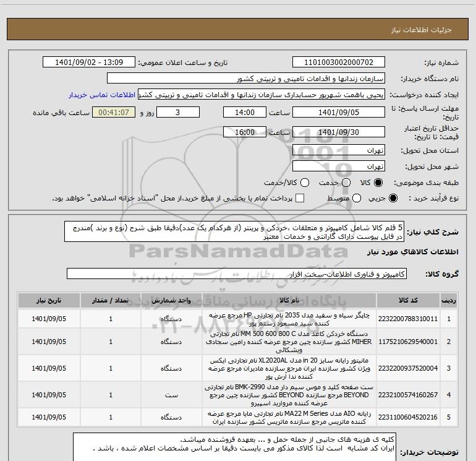Select the متوسط purchase type radio
This screenshot has width=476, height=461.
click(x=357, y=198)
